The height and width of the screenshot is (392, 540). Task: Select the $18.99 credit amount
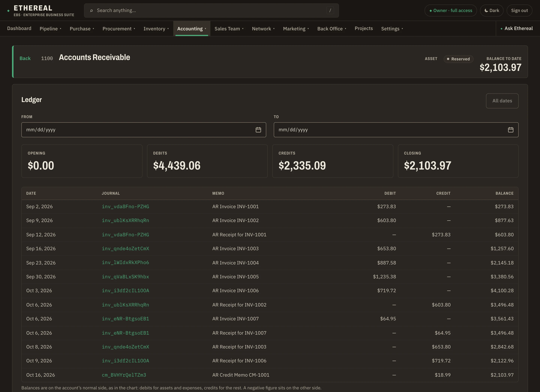443,375
